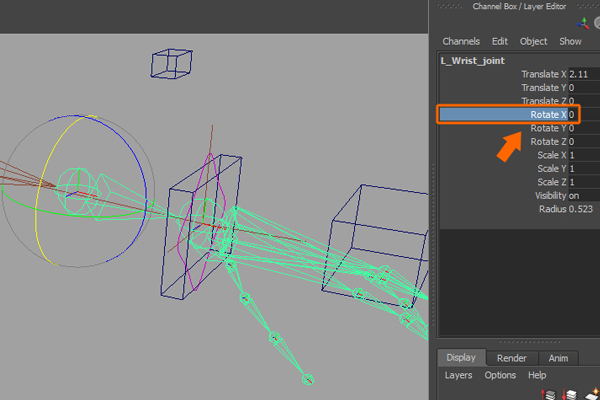The image size is (600, 400).
Task: Open the Options menu in Layer Editor
Action: point(500,375)
